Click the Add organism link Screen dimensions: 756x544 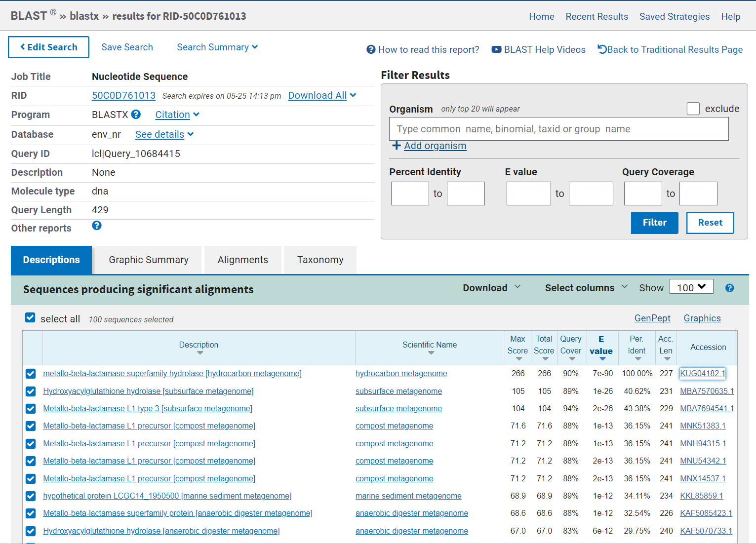435,146
